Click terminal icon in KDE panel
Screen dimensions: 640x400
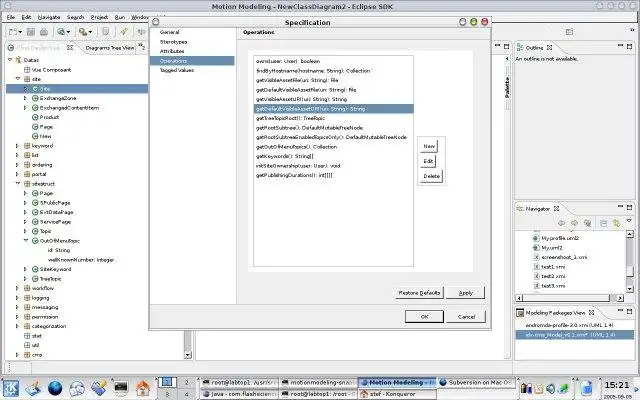point(121,388)
